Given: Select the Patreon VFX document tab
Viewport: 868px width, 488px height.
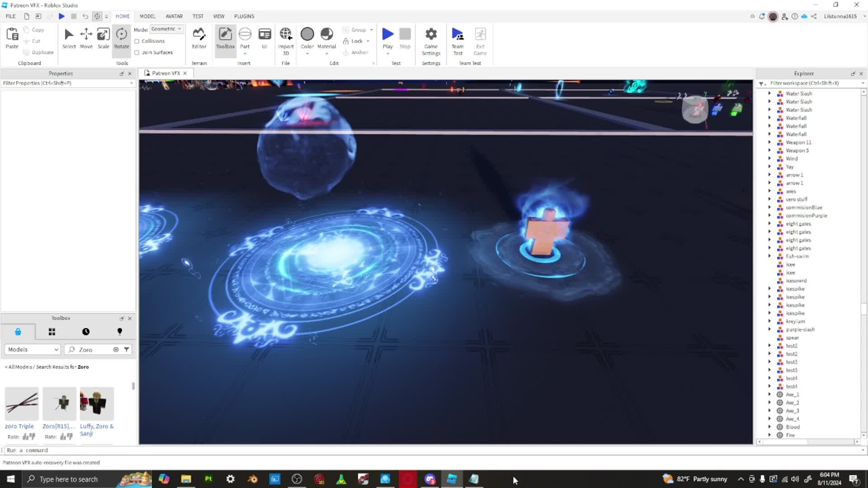Looking at the screenshot, I should [165, 73].
